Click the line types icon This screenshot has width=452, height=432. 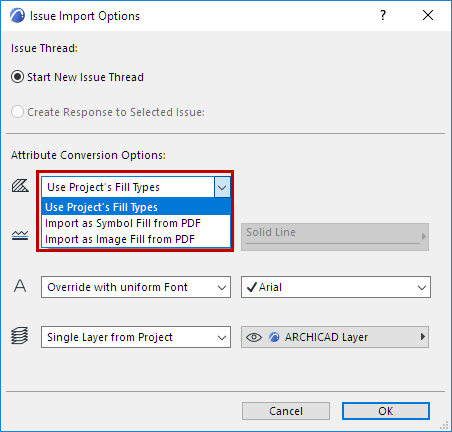click(x=20, y=235)
